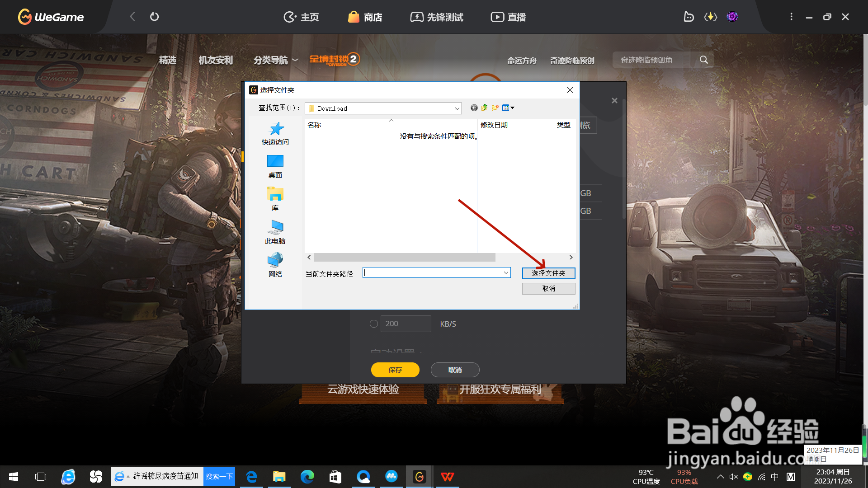This screenshot has width=868, height=488.
Task: Open the 全境封锁2 banner link
Action: (335, 59)
